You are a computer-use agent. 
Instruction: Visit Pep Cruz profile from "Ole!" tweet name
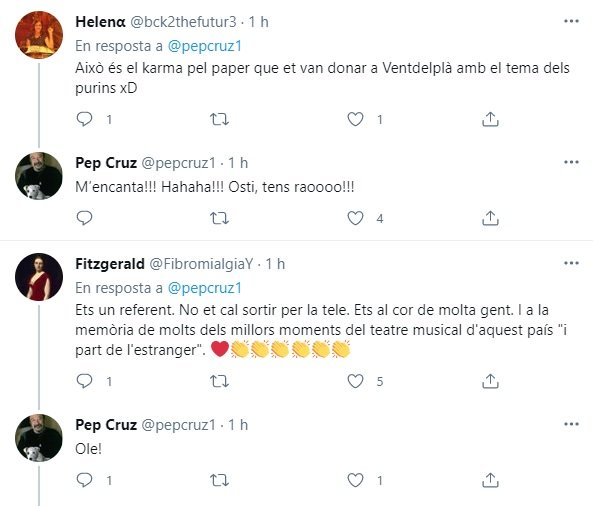point(106,425)
